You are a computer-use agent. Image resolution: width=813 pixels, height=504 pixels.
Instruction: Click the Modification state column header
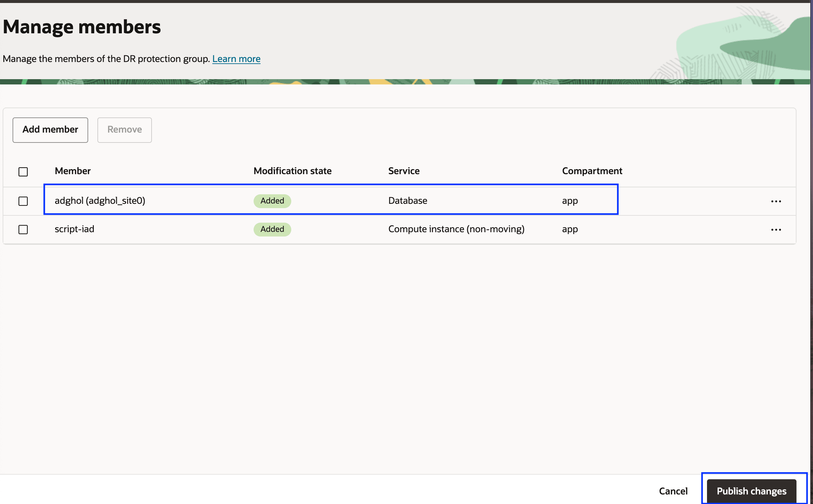coord(292,171)
